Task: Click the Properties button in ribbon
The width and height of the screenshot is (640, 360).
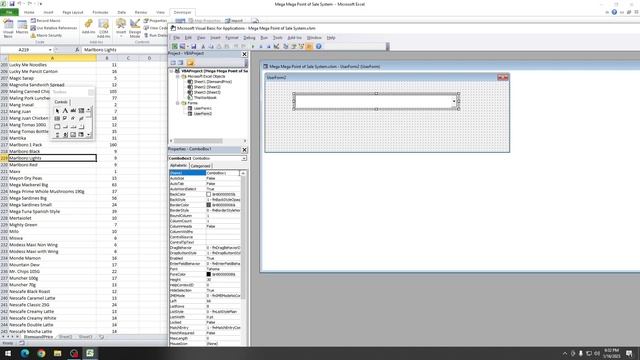Action: pyautogui.click(x=155, y=20)
